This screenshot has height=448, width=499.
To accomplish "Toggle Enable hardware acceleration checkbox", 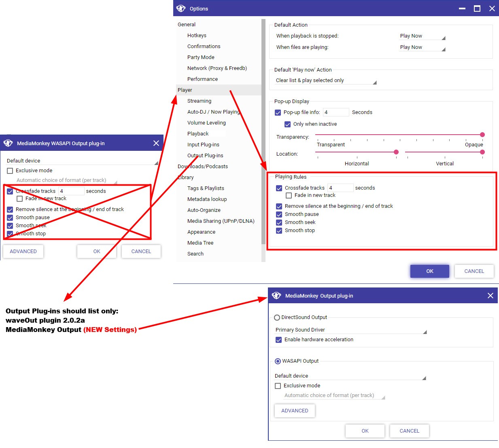I will point(278,340).
